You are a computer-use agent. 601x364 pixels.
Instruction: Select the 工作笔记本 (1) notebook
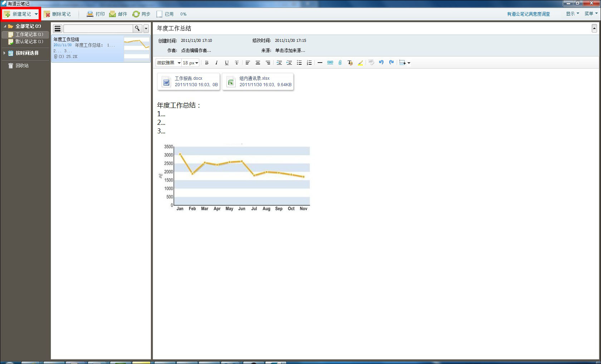[26, 35]
